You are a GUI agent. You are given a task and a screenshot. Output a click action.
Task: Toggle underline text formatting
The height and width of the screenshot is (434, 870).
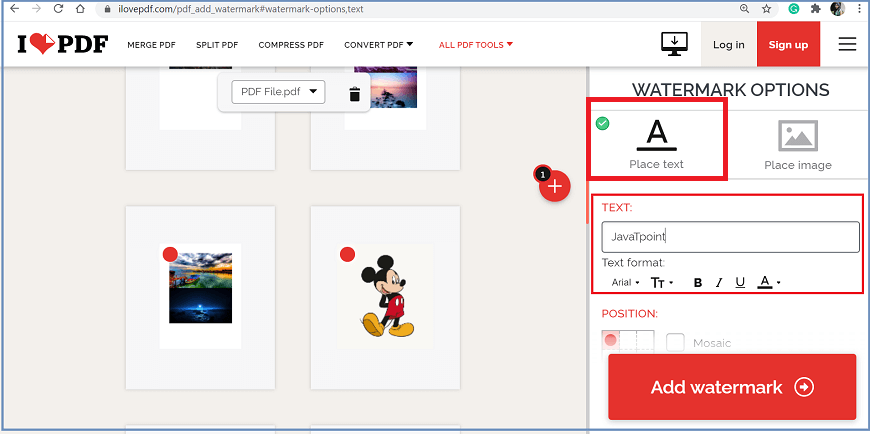(x=740, y=282)
